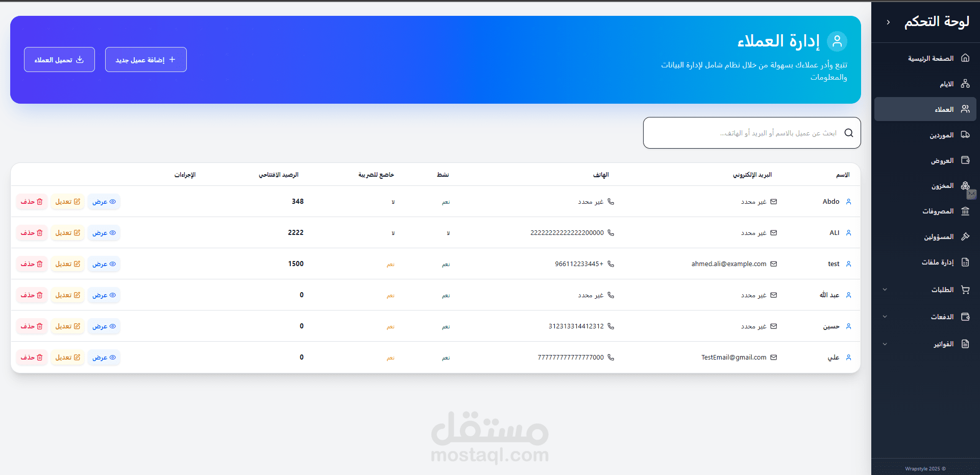Click تعديل for customer حسين

[67, 326]
